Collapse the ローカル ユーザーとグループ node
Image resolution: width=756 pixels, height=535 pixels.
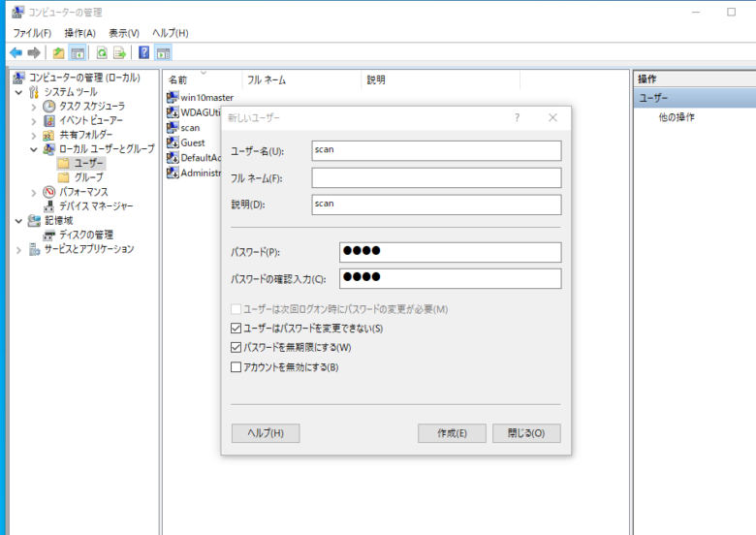tap(33, 149)
